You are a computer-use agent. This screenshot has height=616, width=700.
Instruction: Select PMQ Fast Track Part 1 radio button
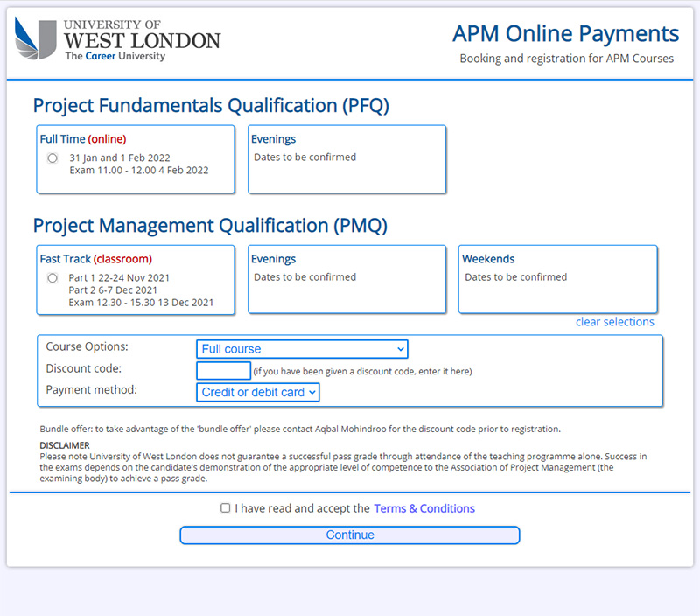(x=52, y=278)
